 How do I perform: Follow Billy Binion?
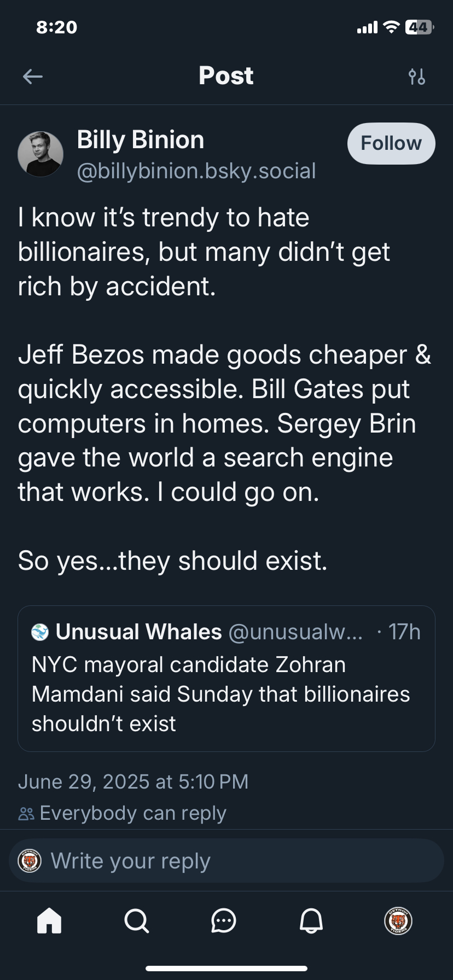391,143
